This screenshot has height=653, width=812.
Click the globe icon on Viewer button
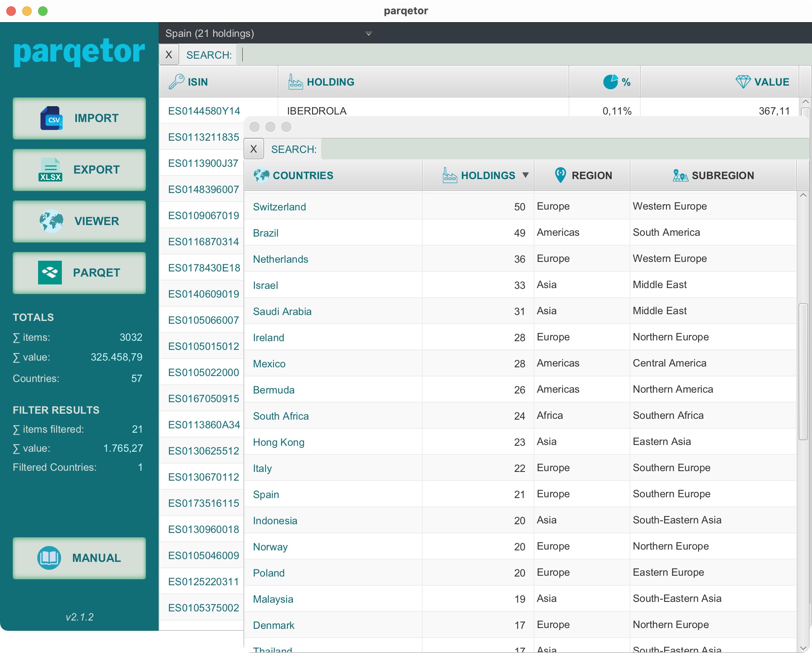click(51, 221)
